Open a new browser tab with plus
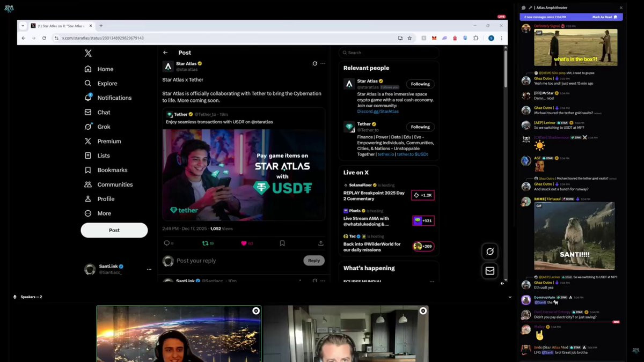The width and height of the screenshot is (644, 362). click(101, 26)
